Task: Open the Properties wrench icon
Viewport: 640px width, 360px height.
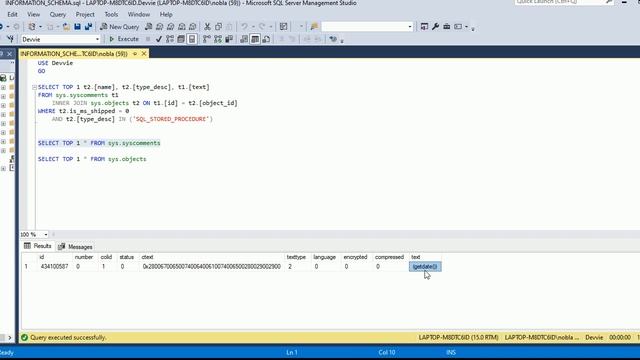Action: pyautogui.click(x=436, y=27)
